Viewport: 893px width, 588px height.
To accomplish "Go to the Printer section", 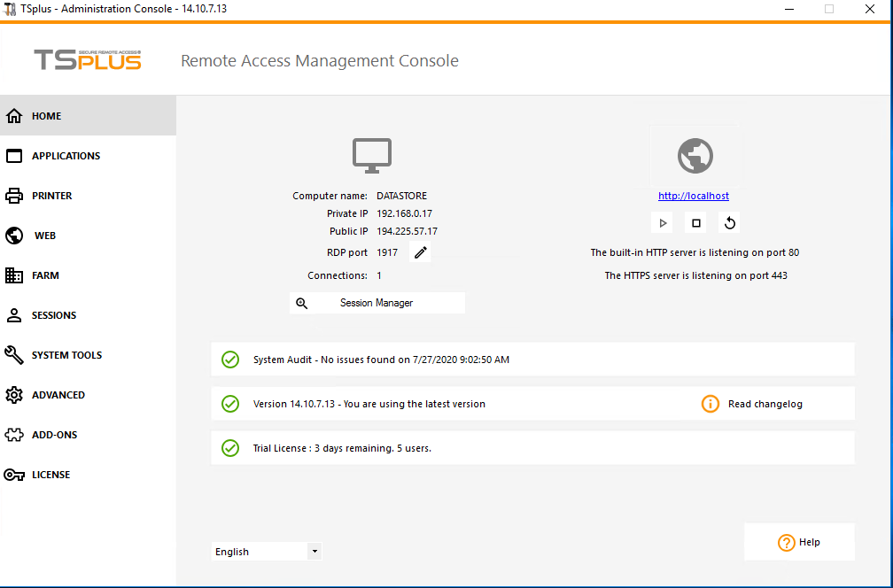I will pyautogui.click(x=51, y=196).
